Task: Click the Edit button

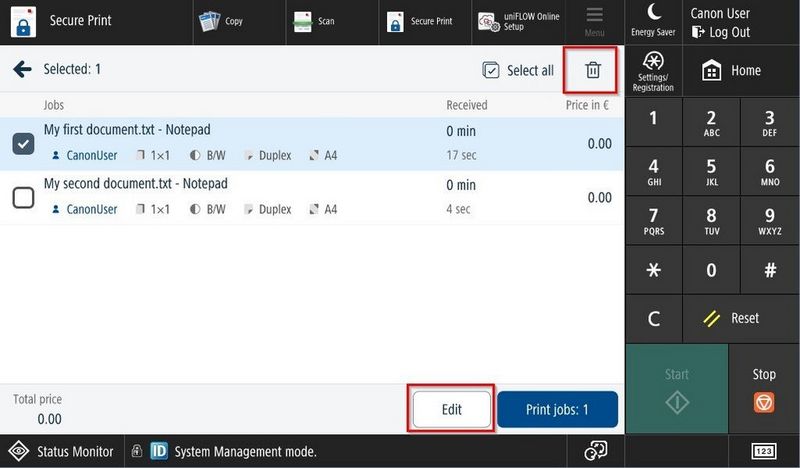Action: (452, 410)
